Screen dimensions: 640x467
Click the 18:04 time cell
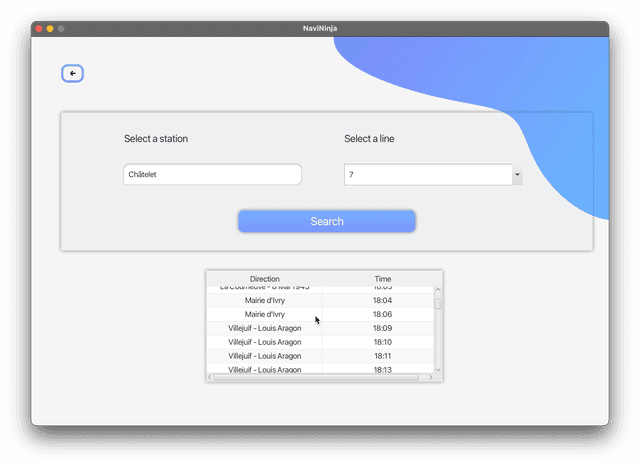[382, 300]
